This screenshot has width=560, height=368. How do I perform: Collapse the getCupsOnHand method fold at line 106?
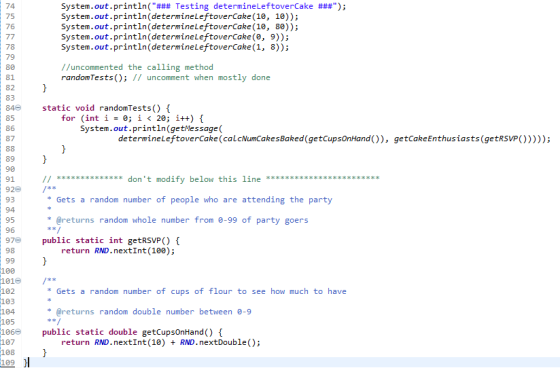[18, 332]
